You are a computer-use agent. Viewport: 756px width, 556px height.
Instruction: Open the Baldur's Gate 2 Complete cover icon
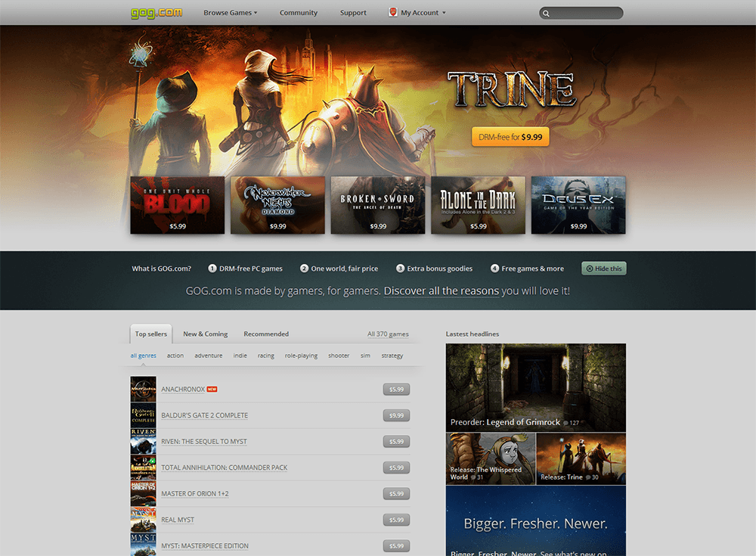pyautogui.click(x=143, y=415)
